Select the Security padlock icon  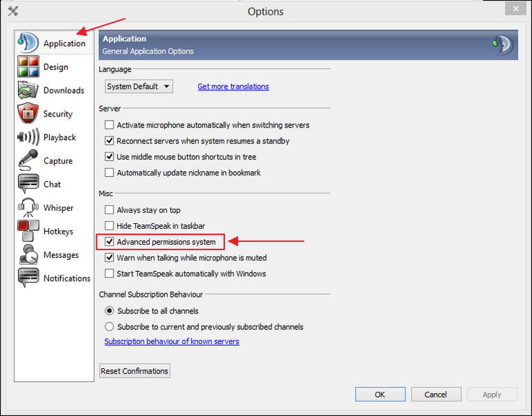28,114
